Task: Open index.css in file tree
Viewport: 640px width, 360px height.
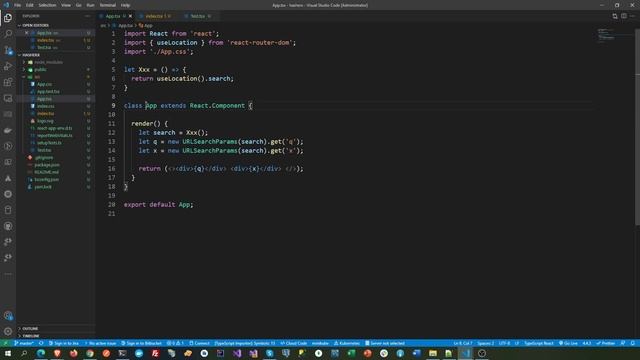Action: click(46, 106)
